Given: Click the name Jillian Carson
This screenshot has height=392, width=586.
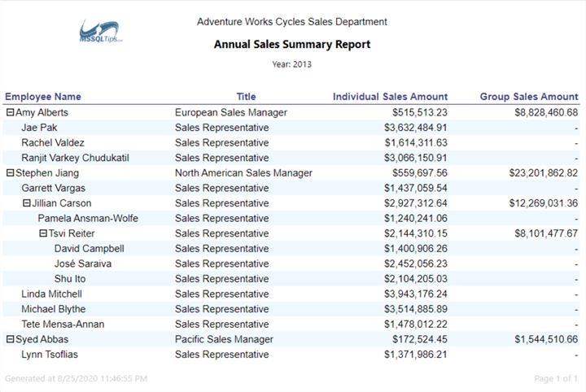Looking at the screenshot, I should [62, 203].
